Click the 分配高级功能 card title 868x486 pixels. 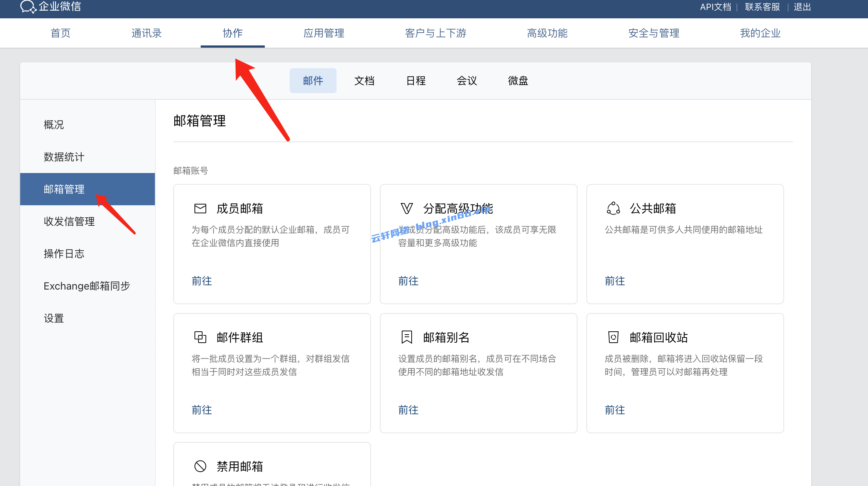458,209
